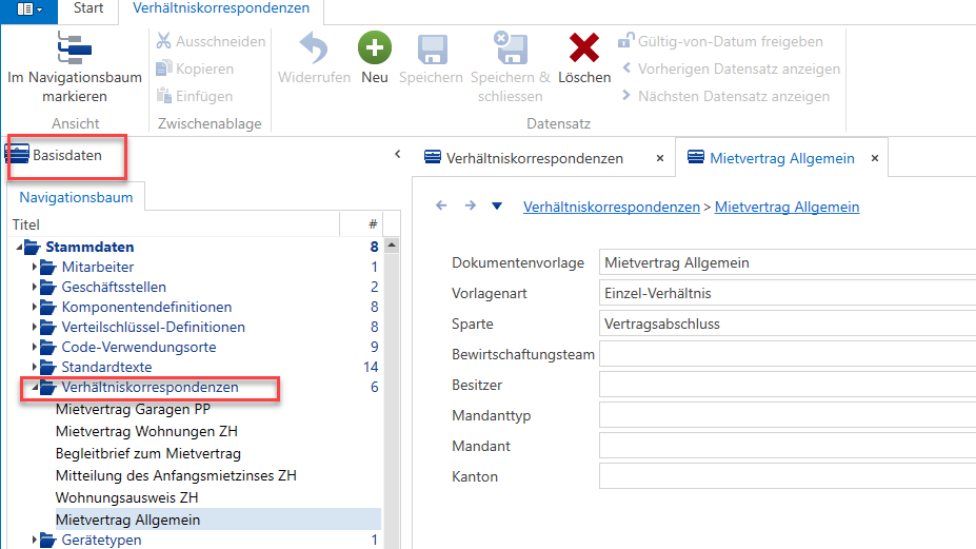Collapse the navigation panel with the chevron
The width and height of the screenshot is (976, 549).
point(398,154)
